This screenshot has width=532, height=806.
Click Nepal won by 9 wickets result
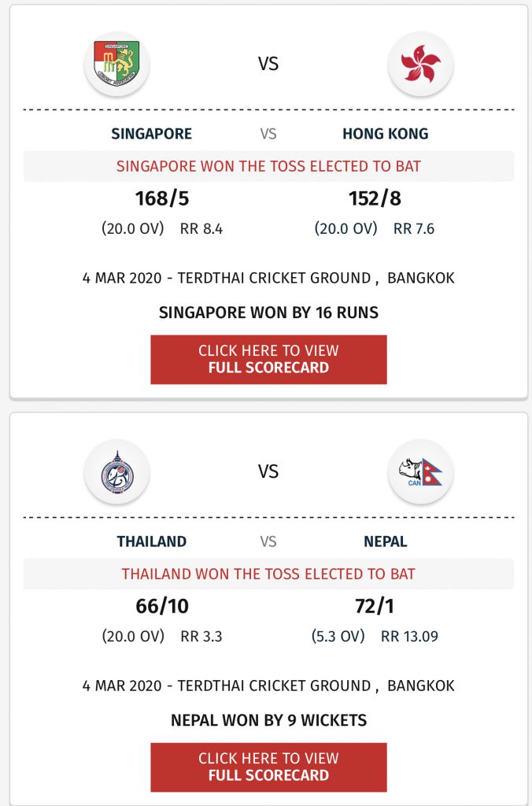point(268,720)
